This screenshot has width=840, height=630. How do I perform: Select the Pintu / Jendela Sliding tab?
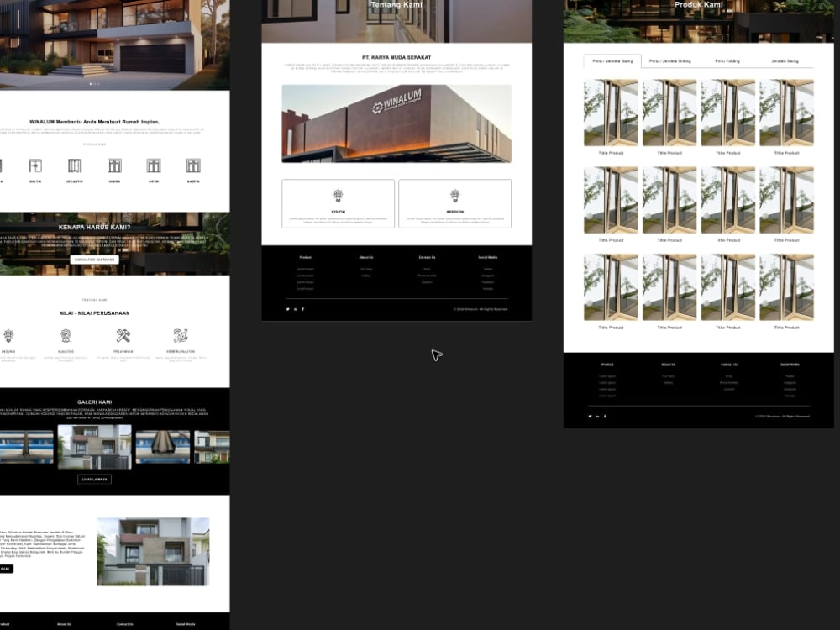(x=669, y=61)
